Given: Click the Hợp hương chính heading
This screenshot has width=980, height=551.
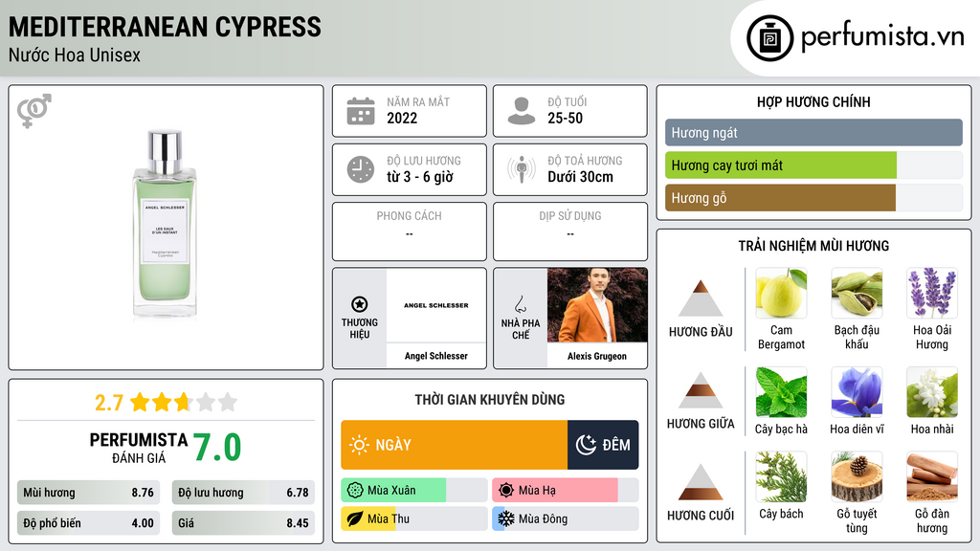Looking at the screenshot, I should (813, 101).
